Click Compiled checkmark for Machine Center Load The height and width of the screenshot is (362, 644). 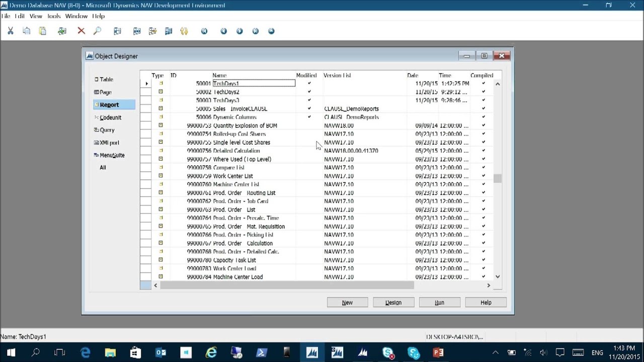[x=484, y=277]
